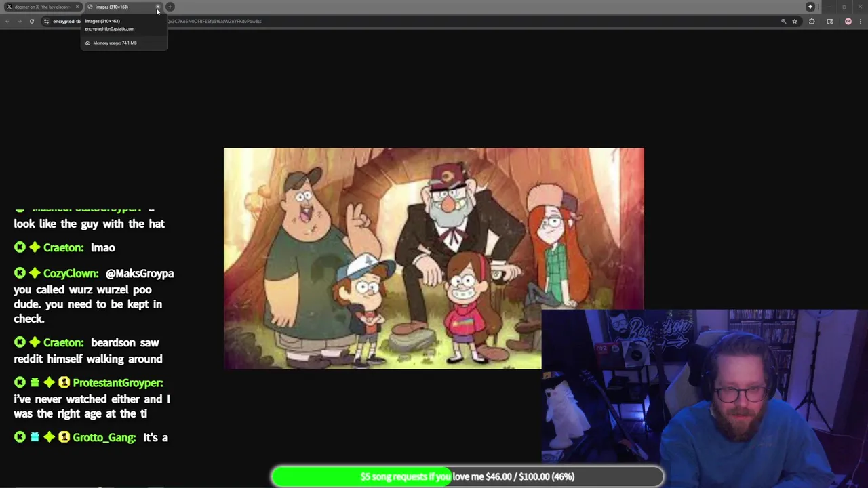
Task: Click the CozyClown username in chat
Action: [x=71, y=273]
